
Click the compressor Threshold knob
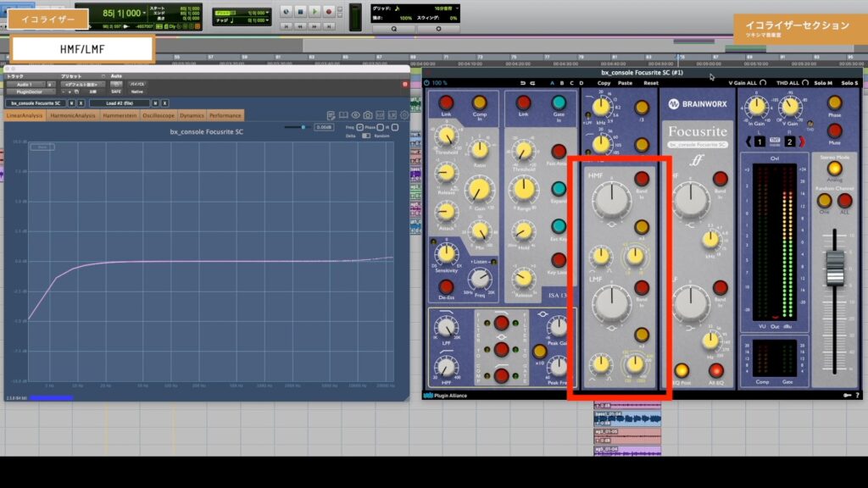point(446,136)
